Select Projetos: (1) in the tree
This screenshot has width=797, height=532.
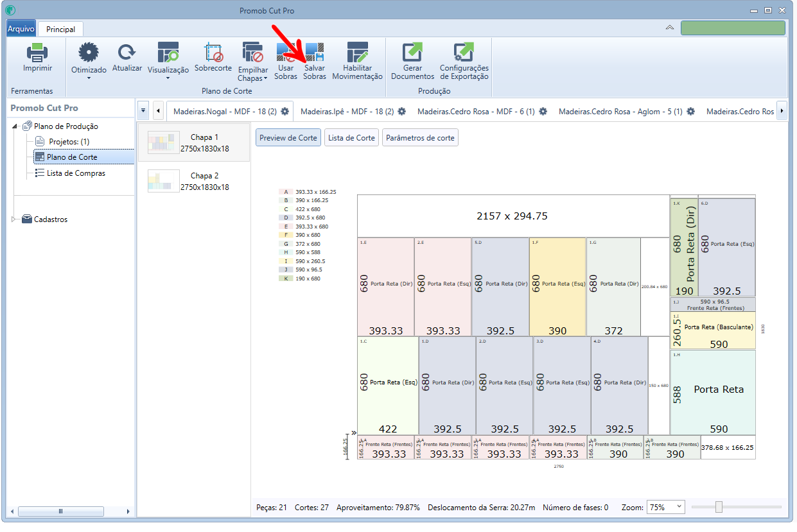[69, 142]
